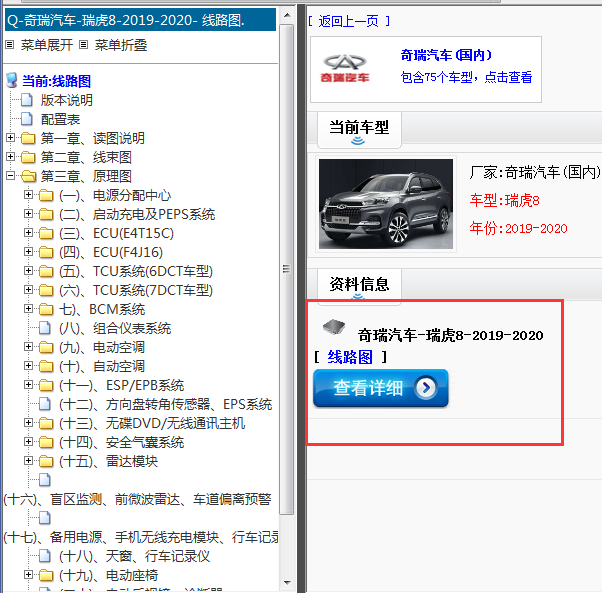Click the 返回上一页 link

[x=349, y=21]
